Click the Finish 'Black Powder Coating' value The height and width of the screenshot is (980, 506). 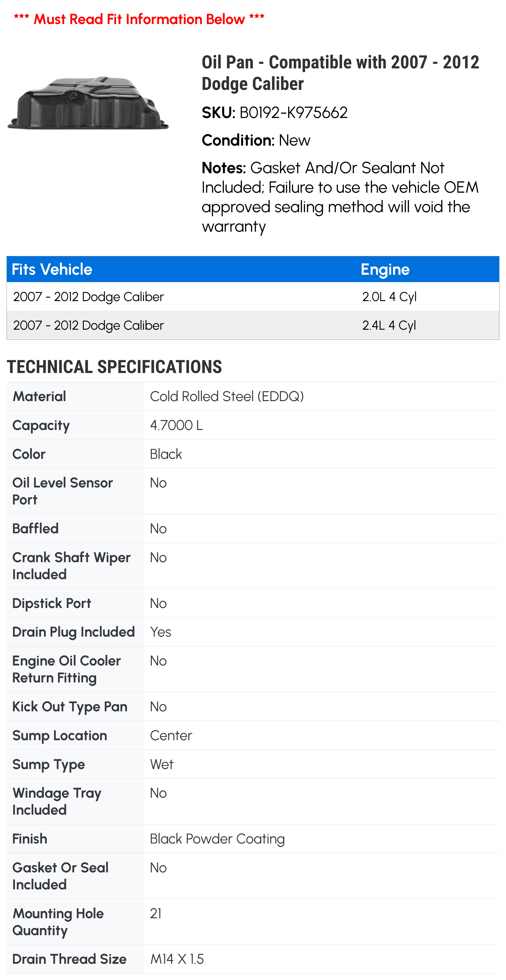(217, 839)
